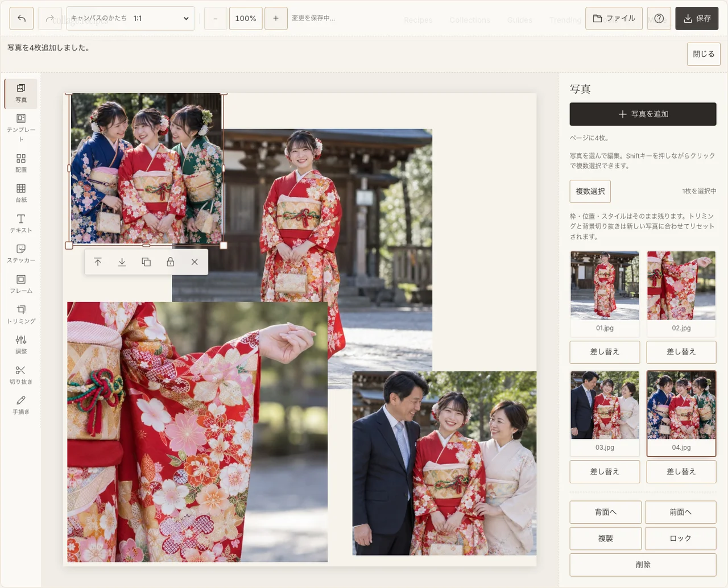Click the undo arrow in the top bar

(x=22, y=18)
